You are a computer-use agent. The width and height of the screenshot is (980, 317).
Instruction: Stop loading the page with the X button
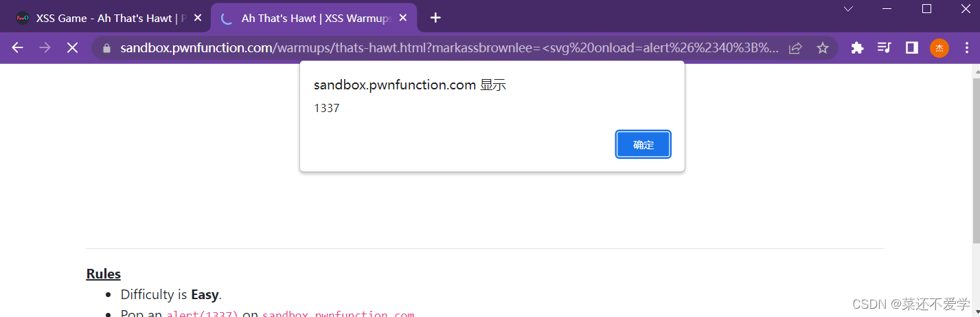tap(72, 47)
